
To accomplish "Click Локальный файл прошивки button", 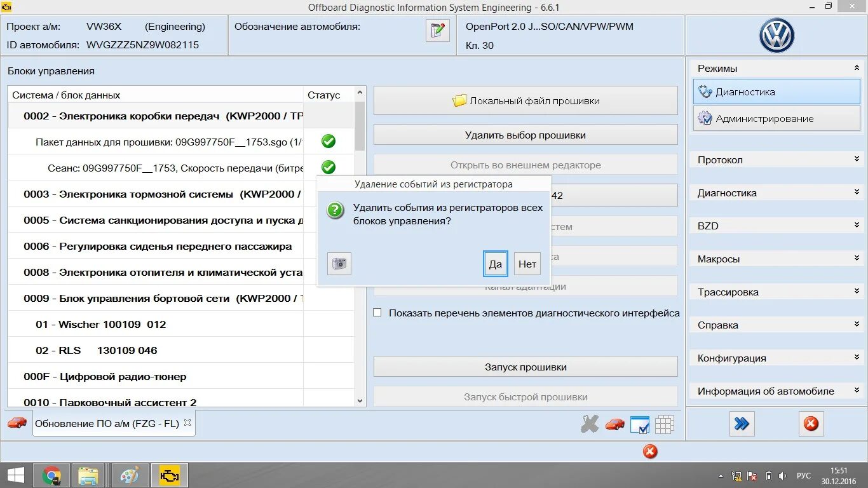I will pyautogui.click(x=526, y=100).
